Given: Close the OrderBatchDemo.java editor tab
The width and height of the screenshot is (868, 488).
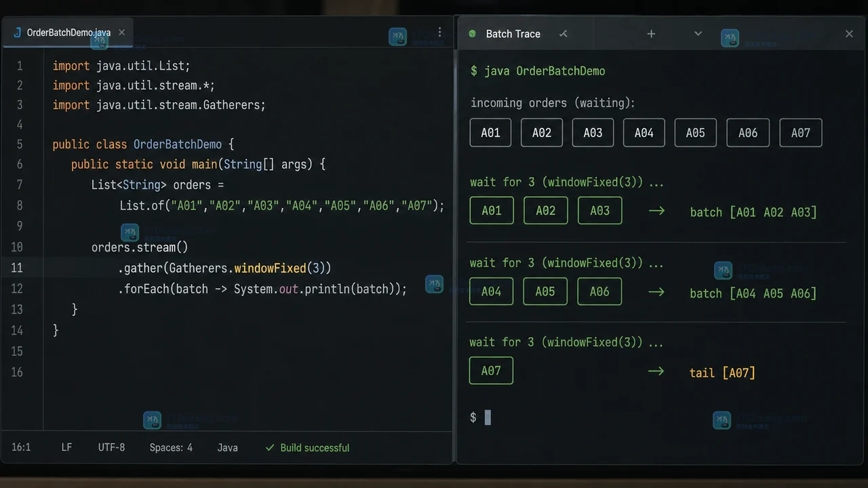Looking at the screenshot, I should tap(122, 33).
